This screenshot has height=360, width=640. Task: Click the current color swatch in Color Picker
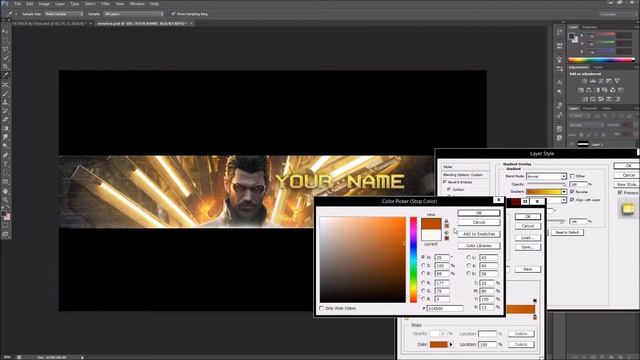(x=431, y=235)
